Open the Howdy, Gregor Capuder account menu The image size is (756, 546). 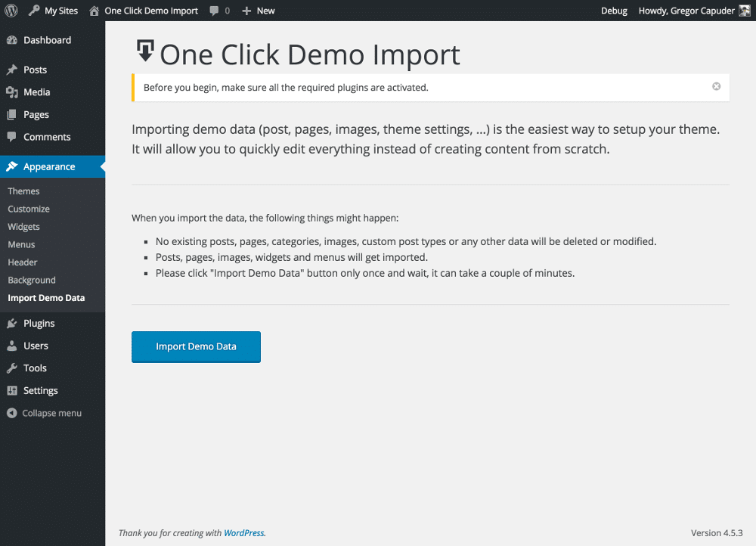coord(686,11)
